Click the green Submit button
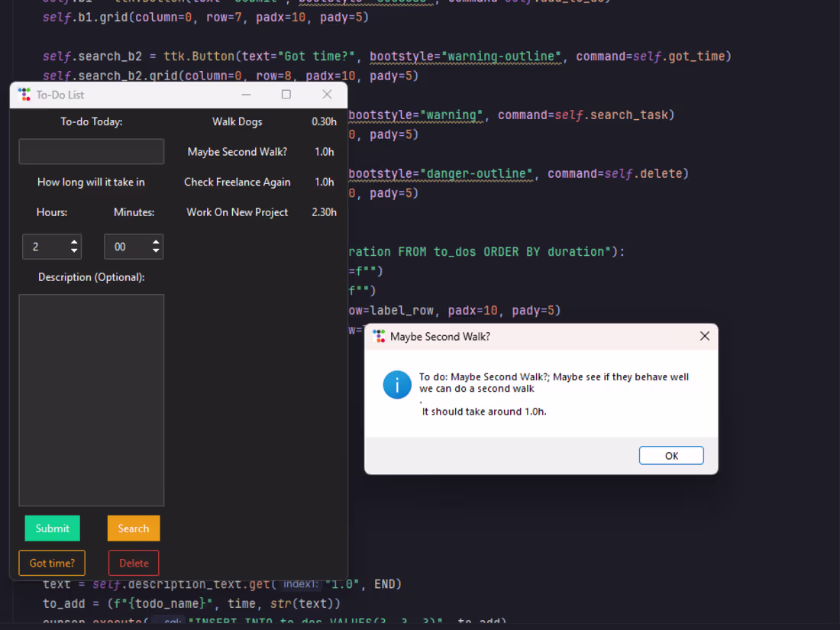This screenshot has height=630, width=840. click(x=53, y=528)
